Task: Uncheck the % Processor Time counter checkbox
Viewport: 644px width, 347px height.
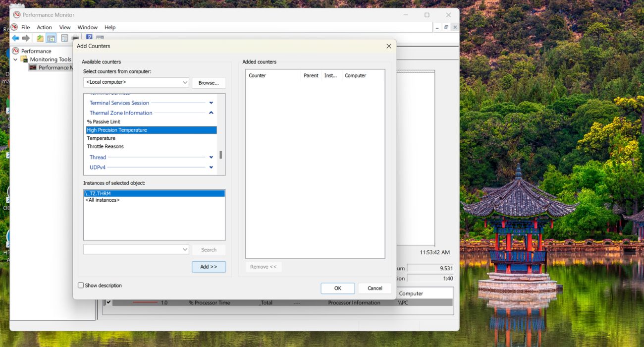Action: 109,302
